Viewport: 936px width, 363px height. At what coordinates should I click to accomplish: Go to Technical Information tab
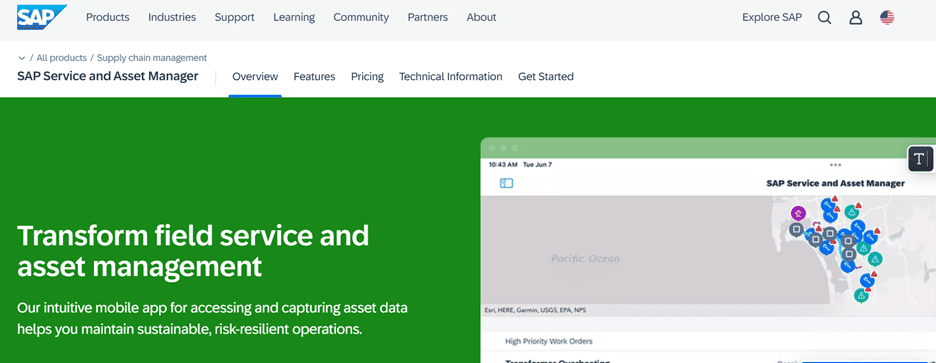[x=451, y=76]
